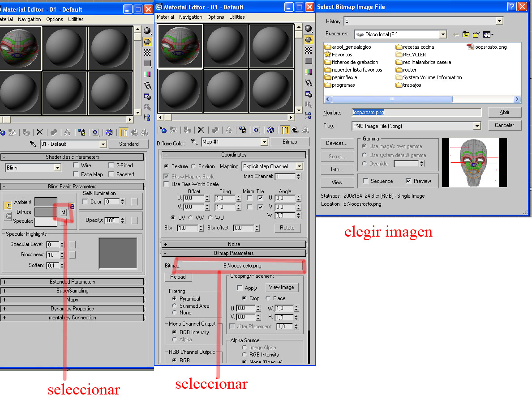Click Get Material icon in middle Material Editor
The image size is (532, 403).
163,130
